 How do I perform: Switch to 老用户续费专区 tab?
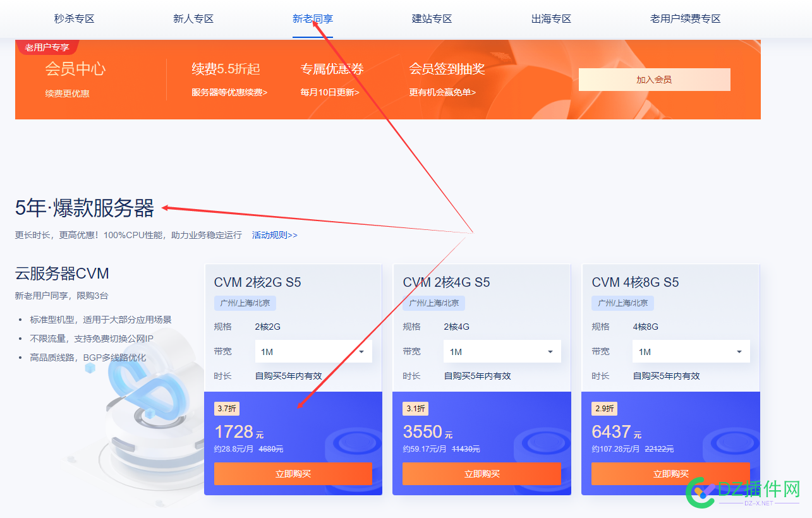click(x=686, y=19)
